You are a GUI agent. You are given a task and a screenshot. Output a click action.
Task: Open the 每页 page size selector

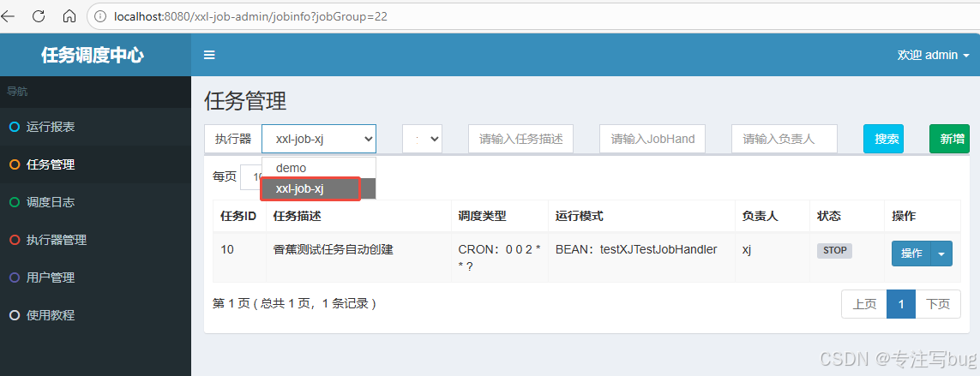pyautogui.click(x=251, y=176)
